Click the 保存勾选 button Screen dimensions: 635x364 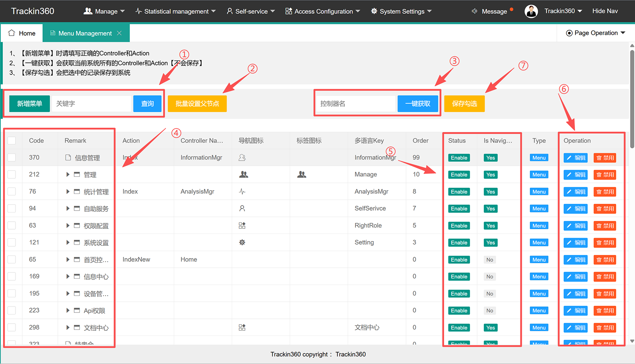[x=464, y=103]
